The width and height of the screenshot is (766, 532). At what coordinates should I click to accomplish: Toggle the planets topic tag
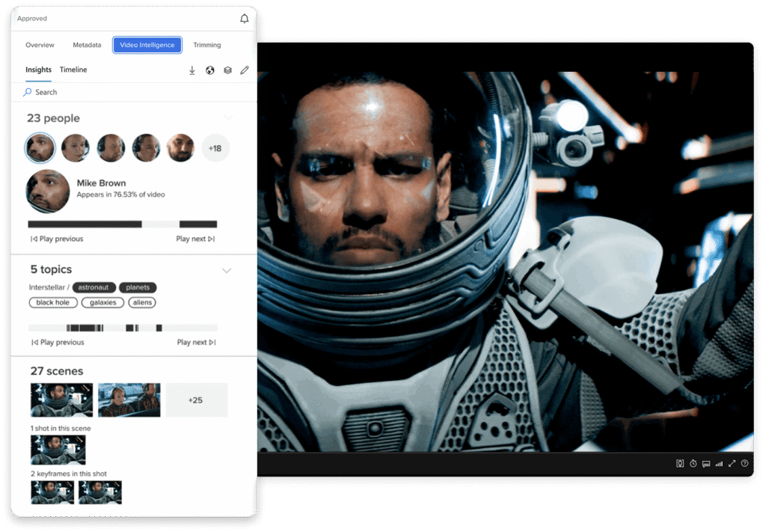coord(138,287)
